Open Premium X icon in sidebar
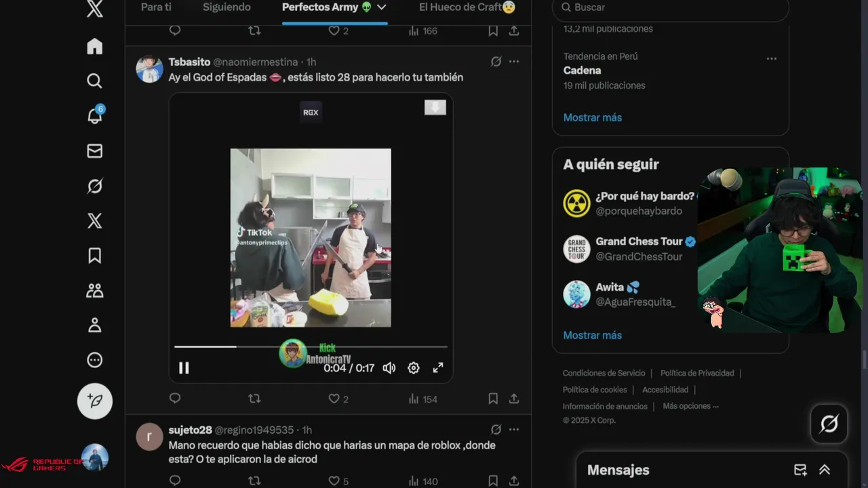 pyautogui.click(x=95, y=221)
